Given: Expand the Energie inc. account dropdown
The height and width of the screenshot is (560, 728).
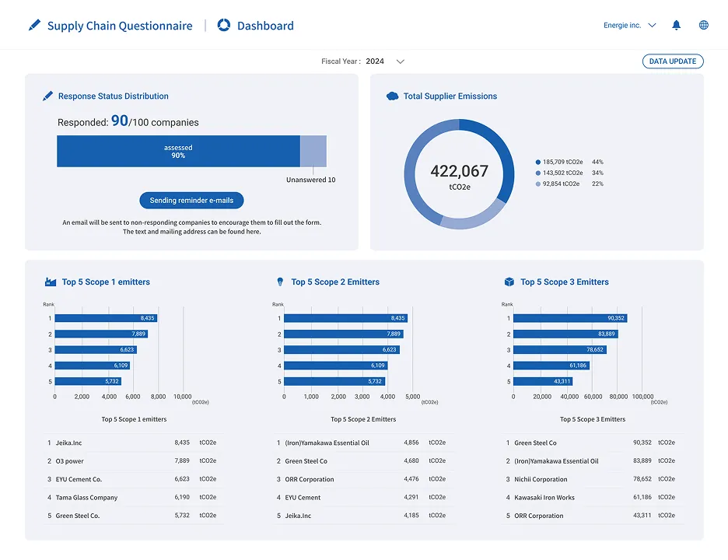Looking at the screenshot, I should (630, 26).
